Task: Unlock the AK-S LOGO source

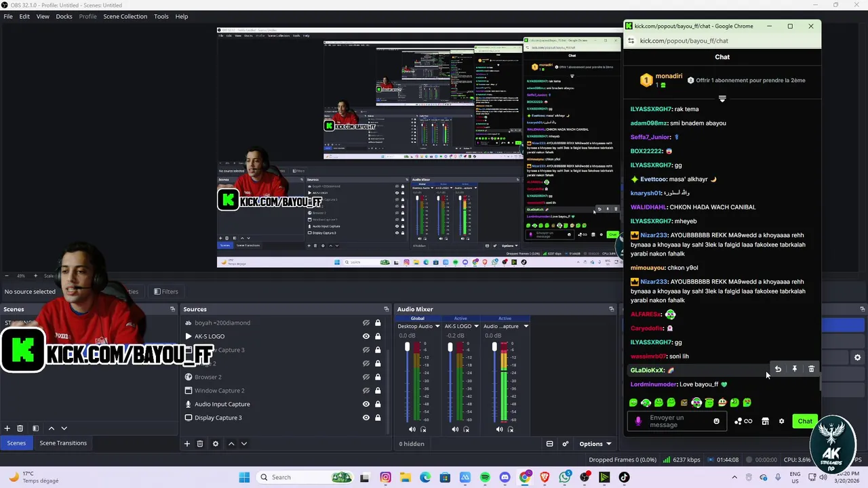Action: pyautogui.click(x=378, y=336)
